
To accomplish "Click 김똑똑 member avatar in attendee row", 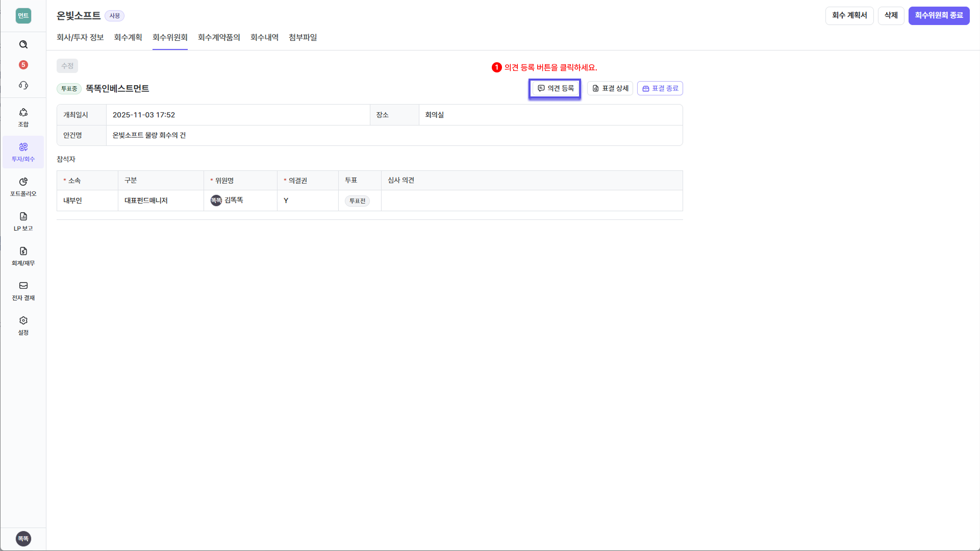I will tap(216, 201).
